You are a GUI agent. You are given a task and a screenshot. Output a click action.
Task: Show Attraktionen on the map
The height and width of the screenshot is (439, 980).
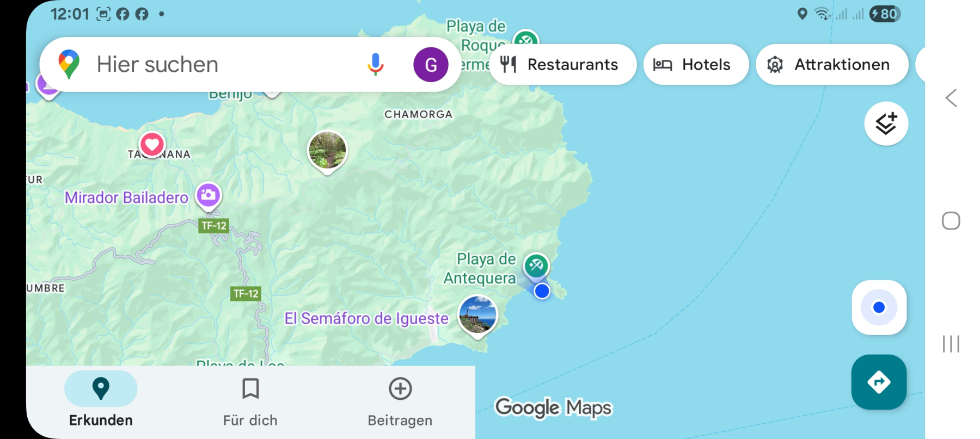pyautogui.click(x=832, y=64)
